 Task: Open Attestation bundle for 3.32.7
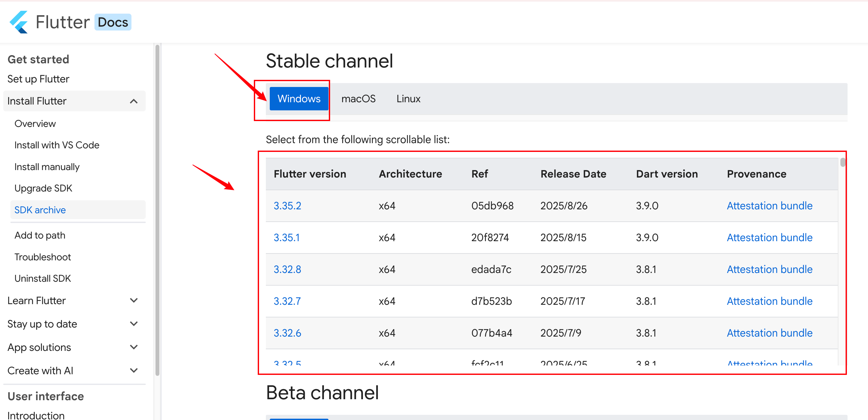click(769, 301)
